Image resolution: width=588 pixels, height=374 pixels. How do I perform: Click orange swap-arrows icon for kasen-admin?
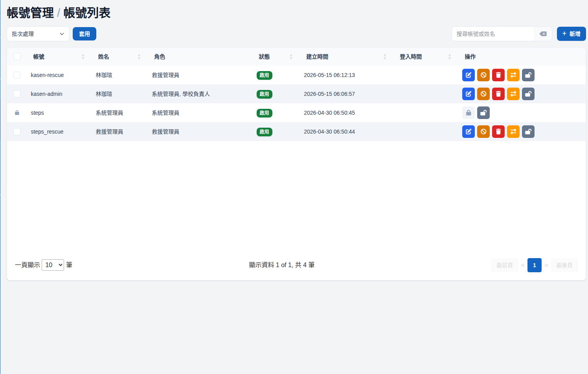(x=513, y=94)
